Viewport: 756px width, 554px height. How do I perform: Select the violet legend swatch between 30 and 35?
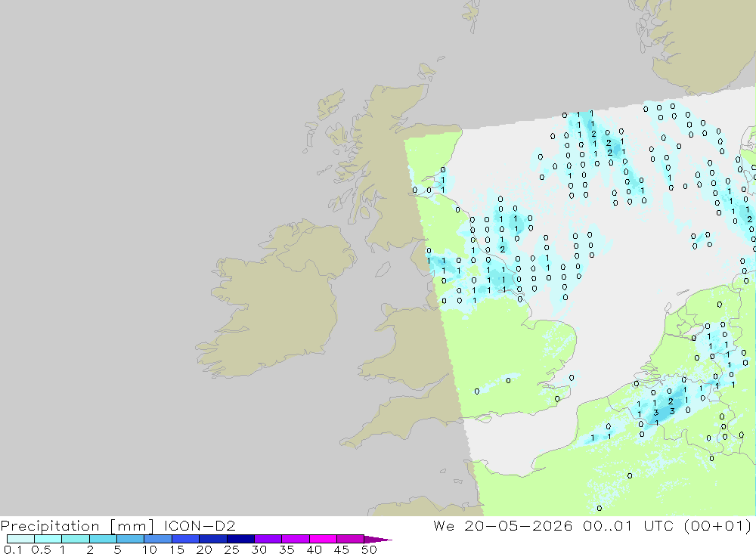[268, 539]
